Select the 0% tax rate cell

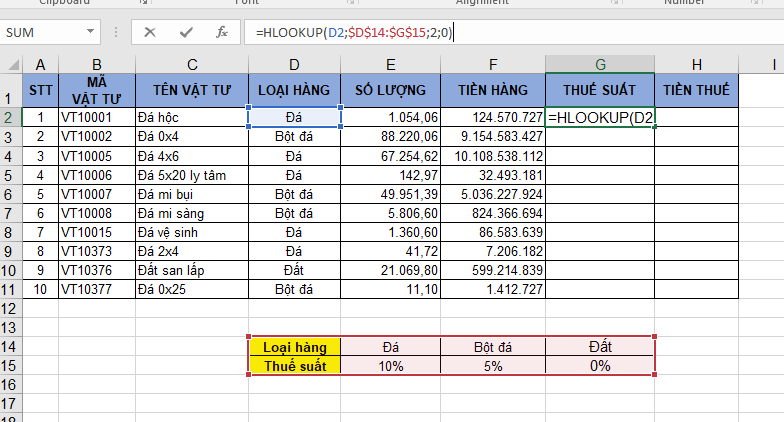pyautogui.click(x=600, y=365)
